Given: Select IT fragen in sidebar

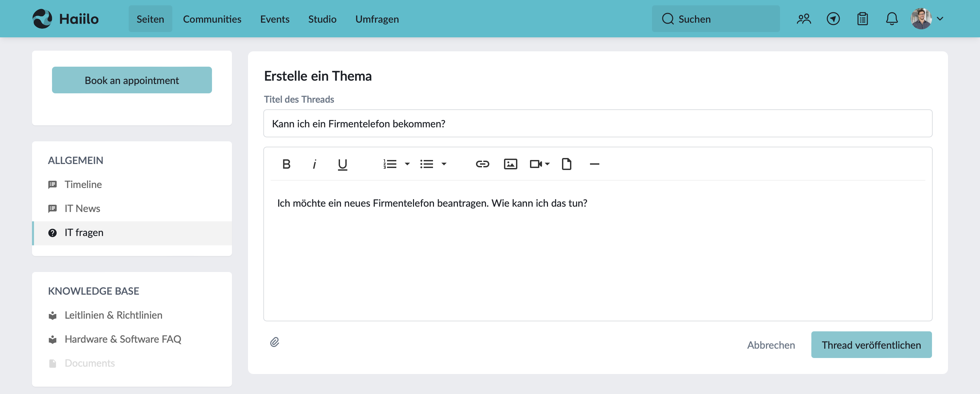Looking at the screenshot, I should pos(132,233).
